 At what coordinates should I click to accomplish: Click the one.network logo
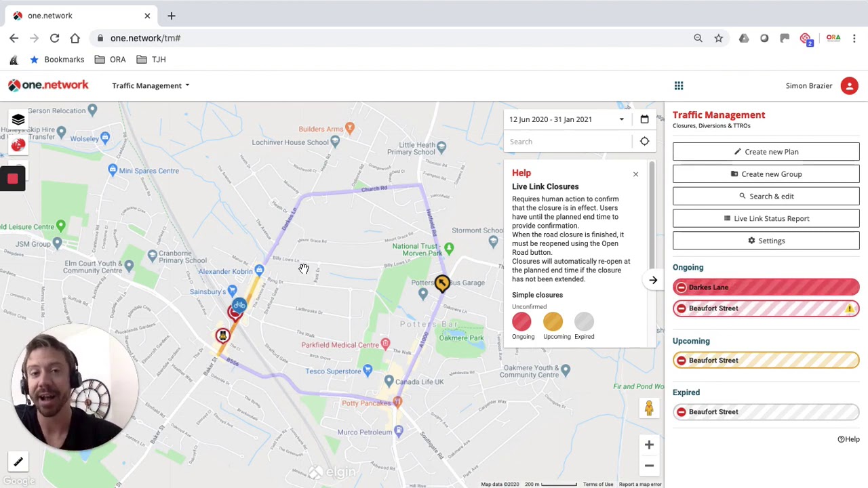(48, 85)
